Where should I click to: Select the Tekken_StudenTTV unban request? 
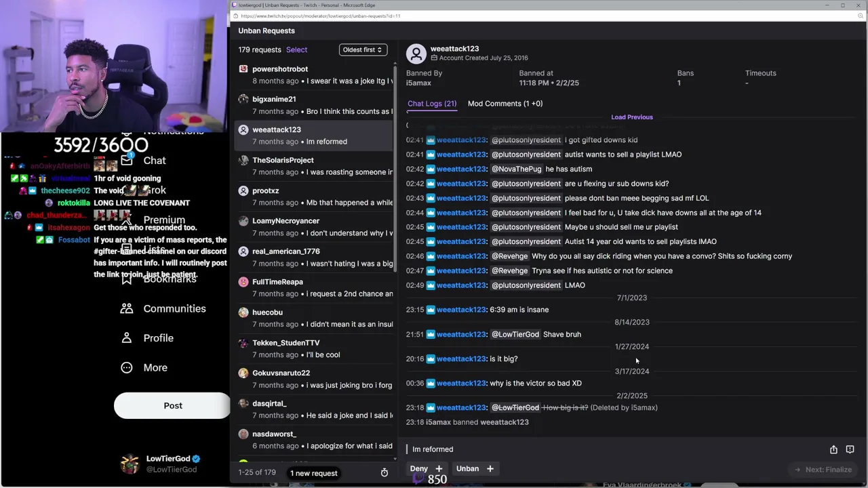click(314, 348)
